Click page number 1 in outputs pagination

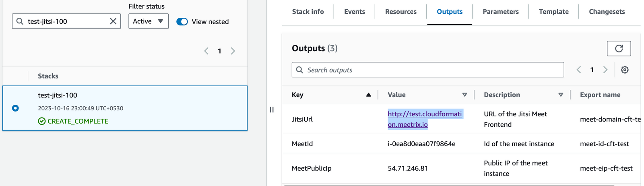pos(592,70)
